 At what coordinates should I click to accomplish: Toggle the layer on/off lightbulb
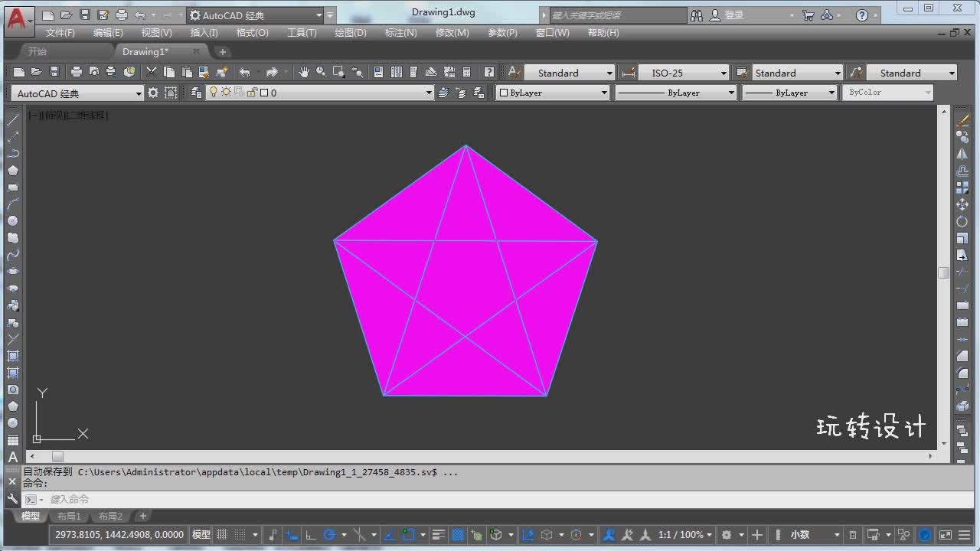pos(214,93)
